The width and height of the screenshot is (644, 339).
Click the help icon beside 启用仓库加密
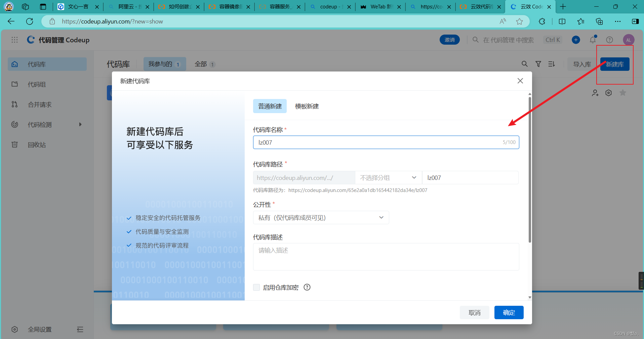point(307,287)
